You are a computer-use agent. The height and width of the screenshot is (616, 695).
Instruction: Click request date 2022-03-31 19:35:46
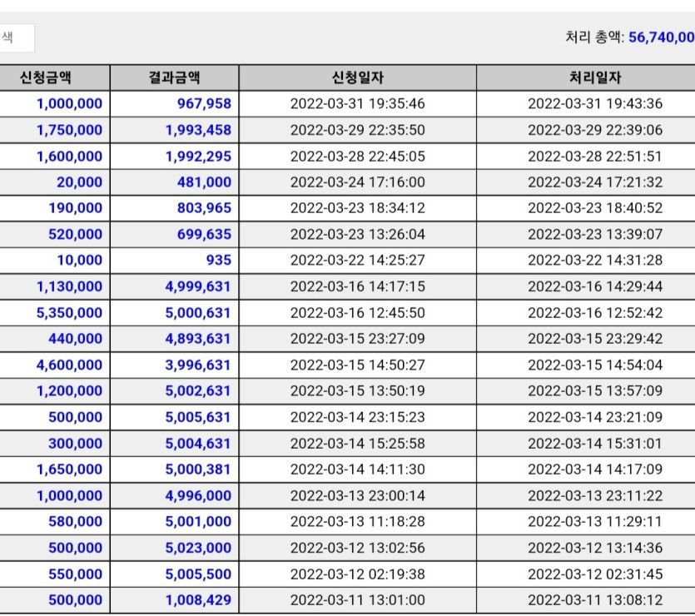(x=358, y=104)
